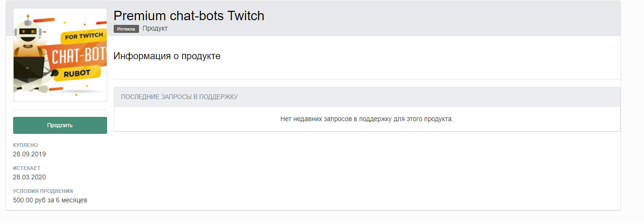Viewport: 644px width, 223px height.
Task: Click the yellow RUBOT label in image
Action: (78, 73)
